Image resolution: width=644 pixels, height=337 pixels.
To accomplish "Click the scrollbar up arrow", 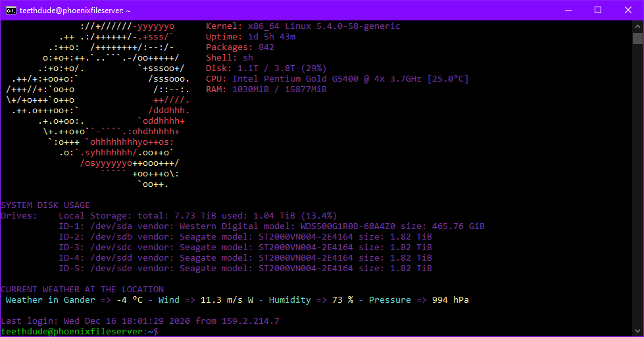I will click(637, 26).
